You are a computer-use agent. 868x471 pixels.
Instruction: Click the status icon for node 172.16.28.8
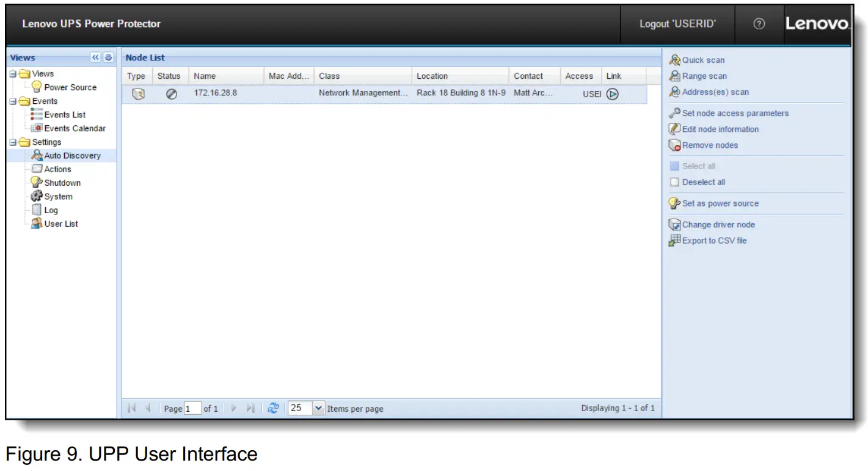[172, 94]
